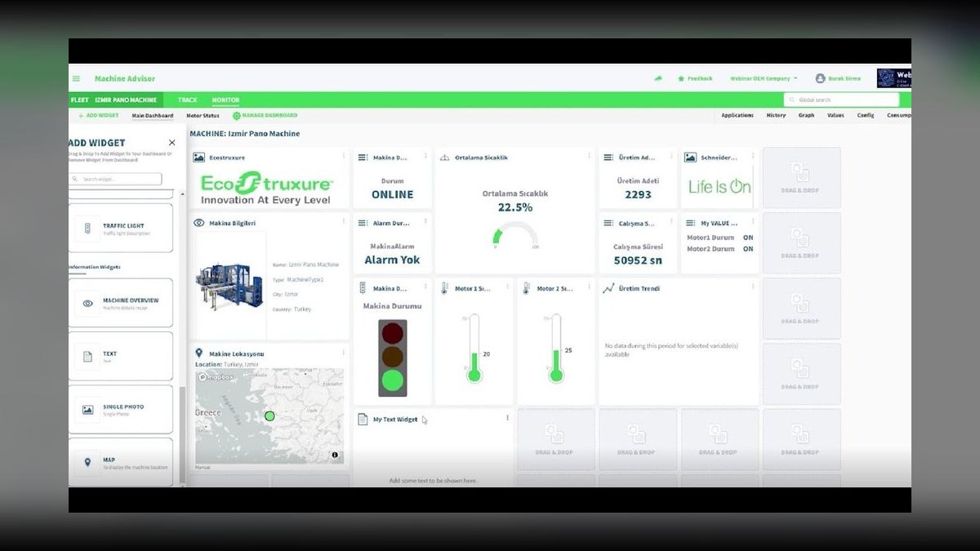Click the image icon on Ecostruxure widget
The width and height of the screenshot is (980, 551).
point(198,158)
